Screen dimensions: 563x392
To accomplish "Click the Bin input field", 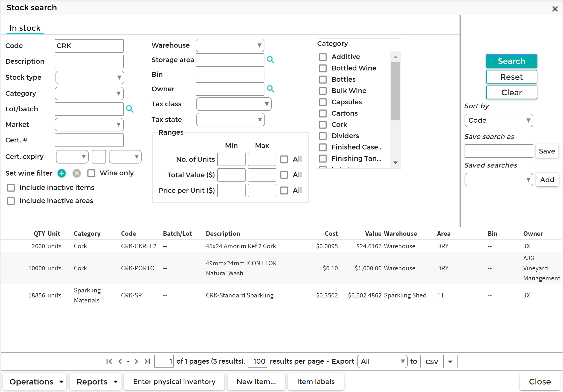I will tap(230, 74).
